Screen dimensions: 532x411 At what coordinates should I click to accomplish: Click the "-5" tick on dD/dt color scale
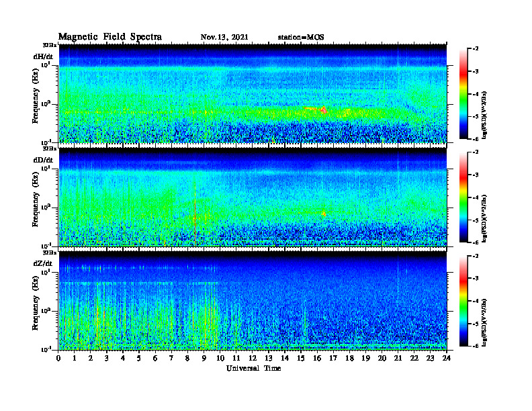476,220
